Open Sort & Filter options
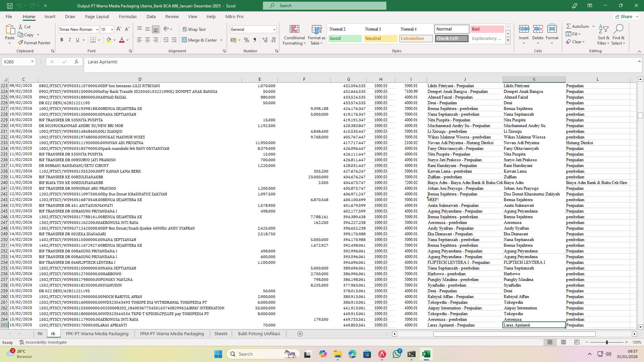 tap(603, 35)
